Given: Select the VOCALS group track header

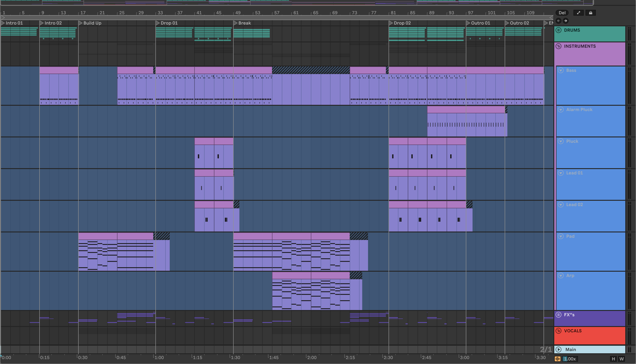Looking at the screenshot, I should [573, 331].
